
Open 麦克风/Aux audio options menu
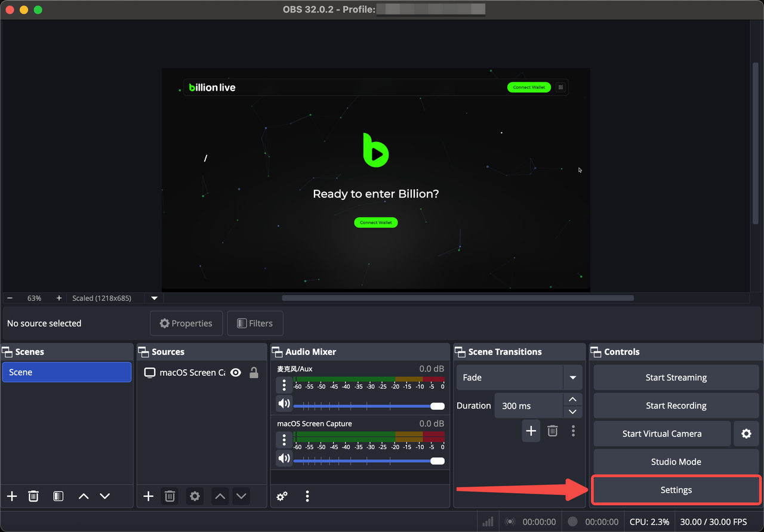284,385
